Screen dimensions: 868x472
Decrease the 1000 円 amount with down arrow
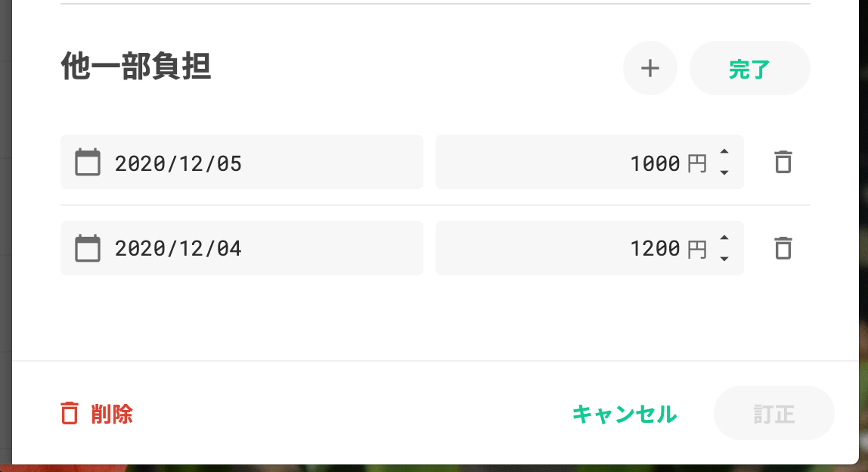click(724, 173)
